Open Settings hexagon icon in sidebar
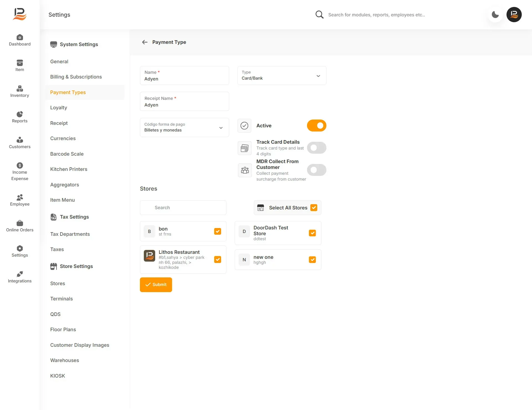This screenshot has width=532, height=410. [x=20, y=248]
